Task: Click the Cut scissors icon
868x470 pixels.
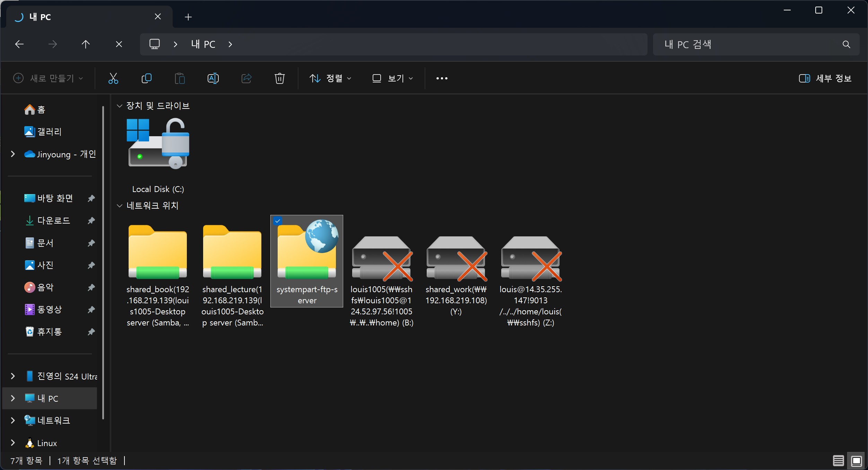Action: point(113,78)
